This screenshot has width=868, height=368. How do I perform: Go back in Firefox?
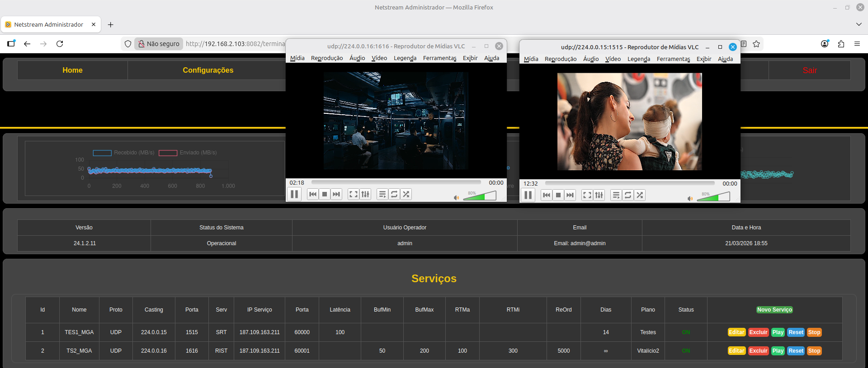[27, 44]
